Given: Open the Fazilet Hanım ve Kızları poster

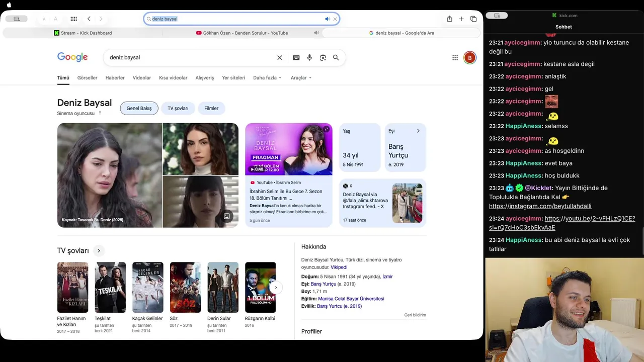Looking at the screenshot, I should point(72,287).
